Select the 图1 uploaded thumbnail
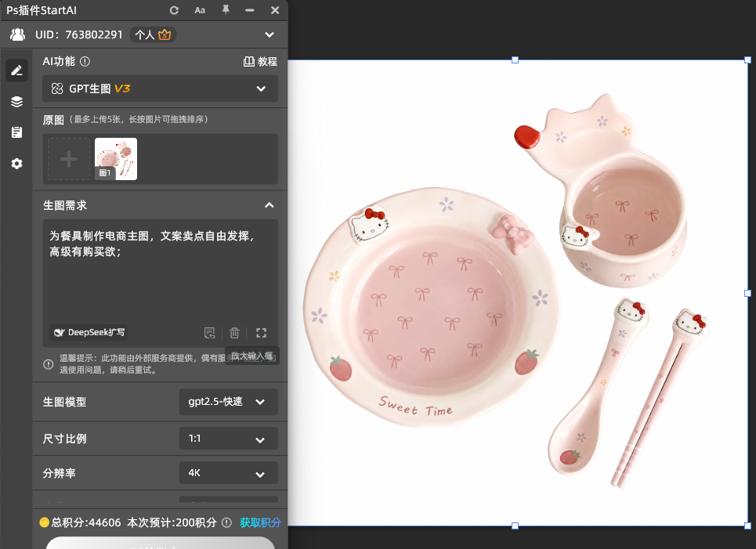 (116, 159)
